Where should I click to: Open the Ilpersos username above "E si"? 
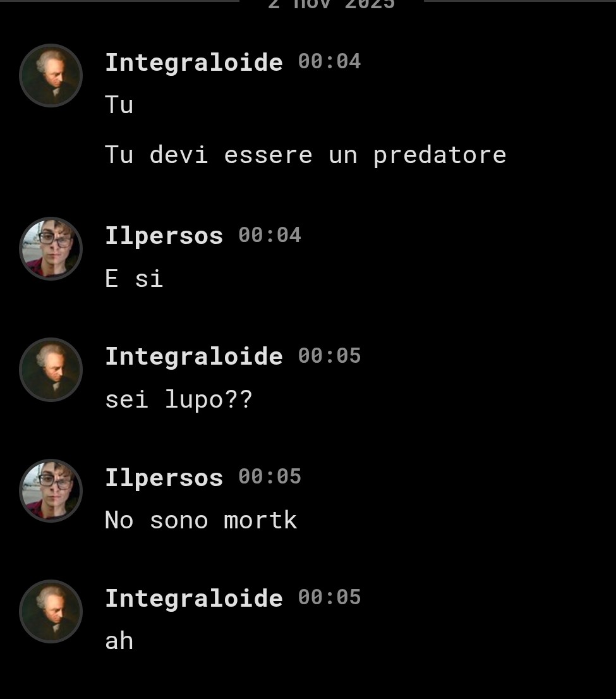[164, 236]
